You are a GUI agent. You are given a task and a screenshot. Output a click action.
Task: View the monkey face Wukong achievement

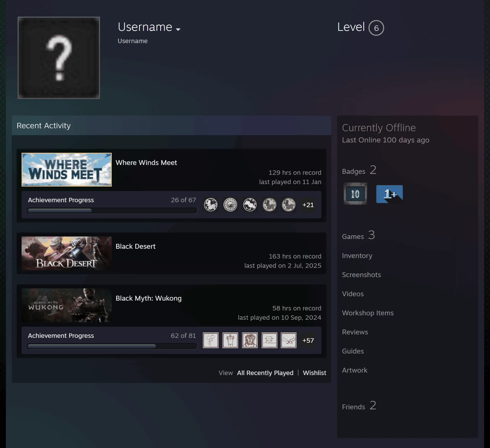(x=250, y=340)
